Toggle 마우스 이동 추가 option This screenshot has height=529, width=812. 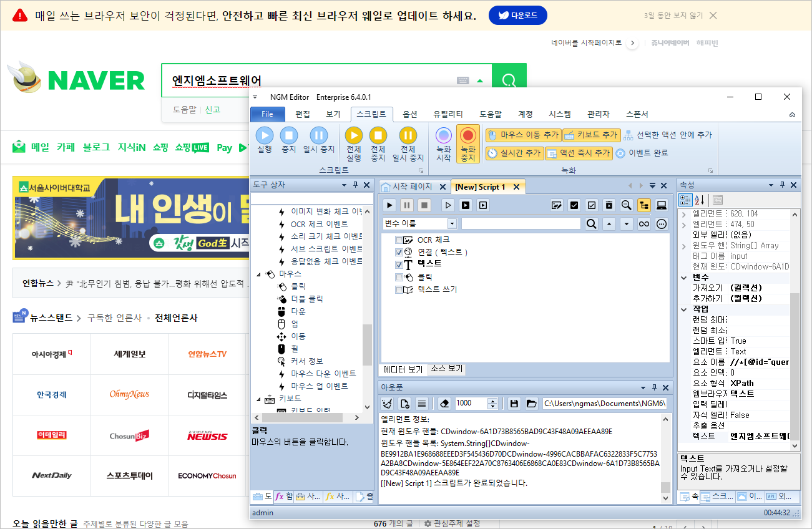coord(522,135)
